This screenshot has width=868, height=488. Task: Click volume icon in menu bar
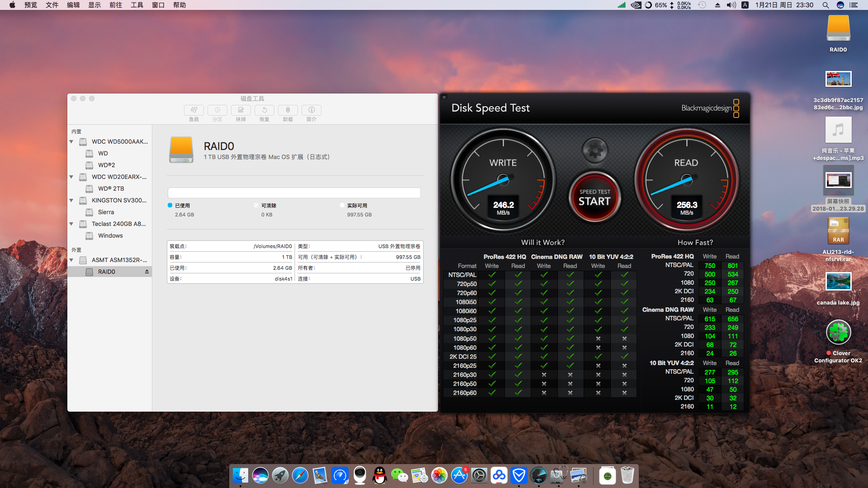tap(731, 5)
